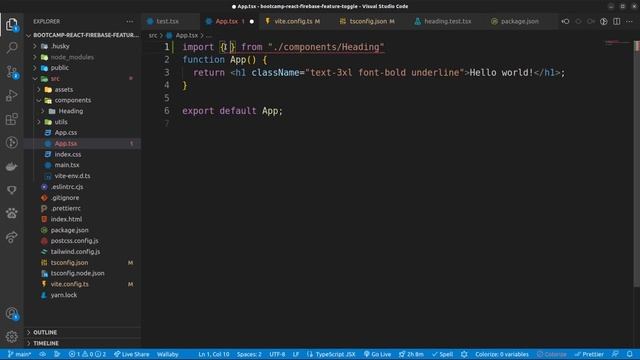Open the paw icon panel in activity bar
The width and height of the screenshot is (640, 360).
point(12,213)
